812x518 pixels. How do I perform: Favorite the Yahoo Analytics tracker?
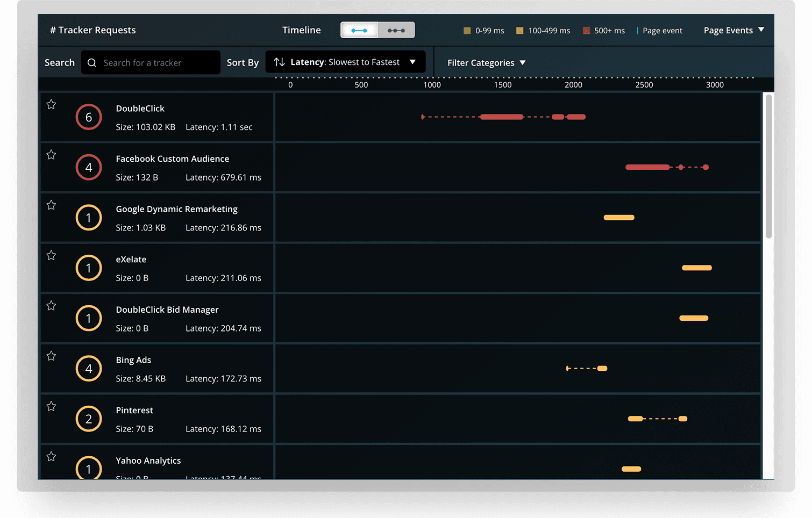click(51, 456)
